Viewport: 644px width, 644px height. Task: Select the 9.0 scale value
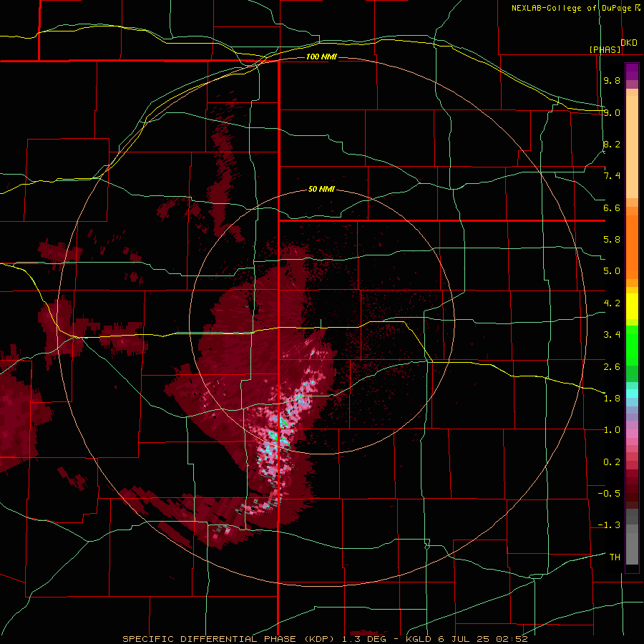[612, 112]
